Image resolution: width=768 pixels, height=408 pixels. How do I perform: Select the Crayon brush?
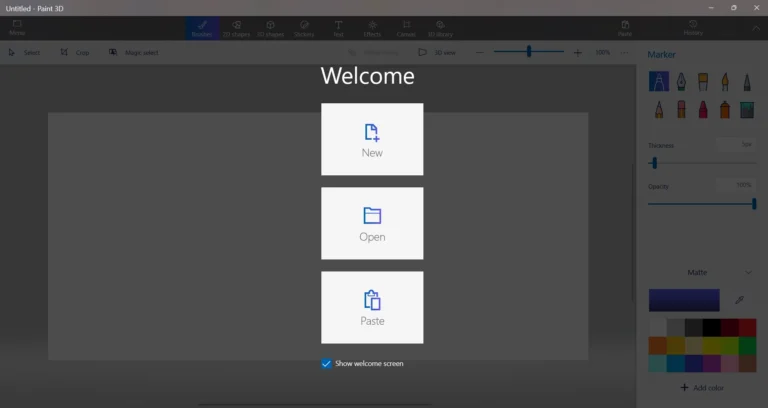(x=703, y=109)
